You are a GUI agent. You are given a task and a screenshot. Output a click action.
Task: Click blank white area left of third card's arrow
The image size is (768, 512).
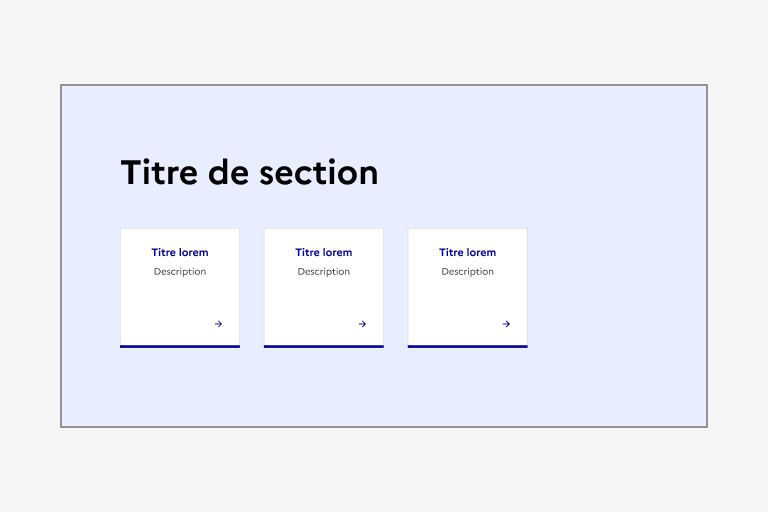pos(453,322)
